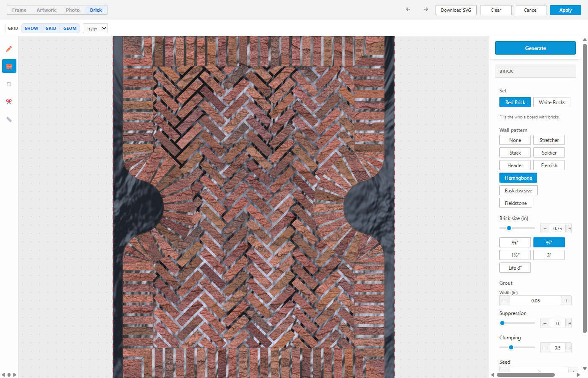Viewport: 588px width, 378px height.
Task: Click the undo back arrow
Action: 408,9
